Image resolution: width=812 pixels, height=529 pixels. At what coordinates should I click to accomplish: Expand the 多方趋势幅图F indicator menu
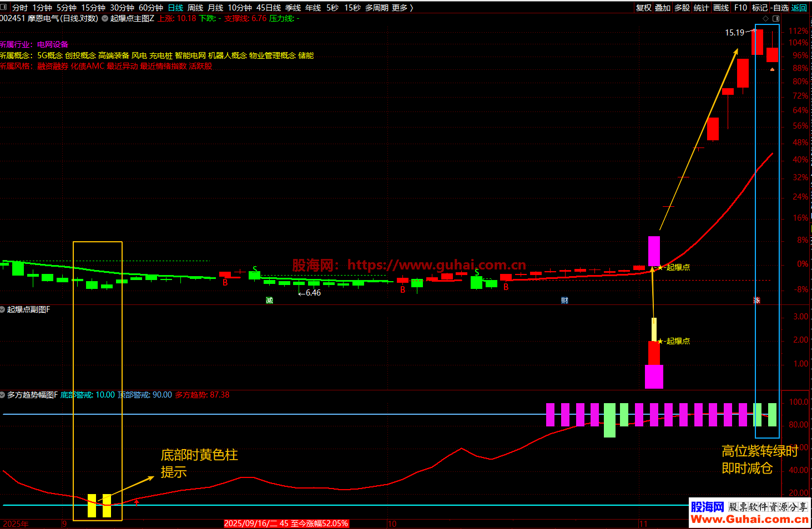[x=3, y=395]
